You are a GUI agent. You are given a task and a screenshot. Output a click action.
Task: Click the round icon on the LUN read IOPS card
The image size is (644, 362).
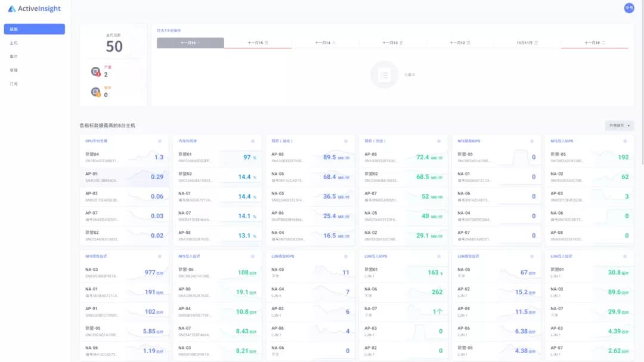click(346, 256)
